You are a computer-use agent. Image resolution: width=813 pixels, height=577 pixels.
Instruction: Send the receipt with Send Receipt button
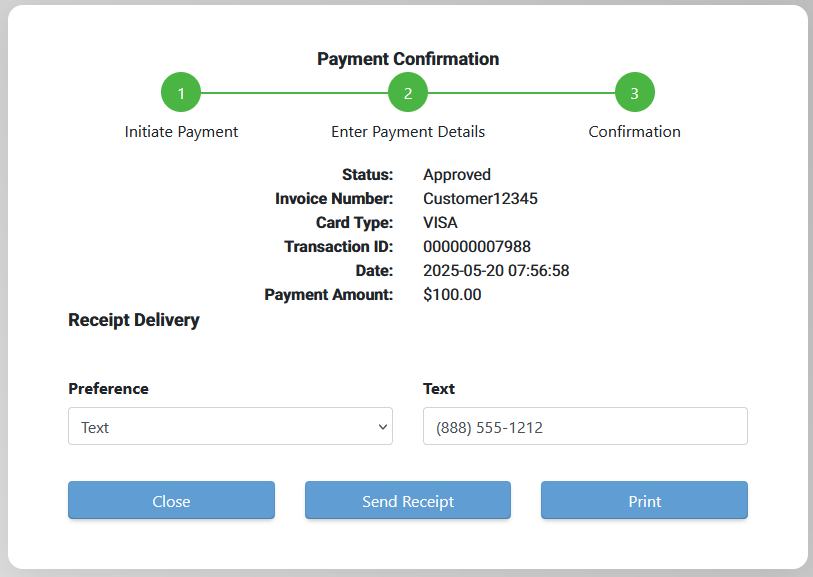[x=408, y=500]
